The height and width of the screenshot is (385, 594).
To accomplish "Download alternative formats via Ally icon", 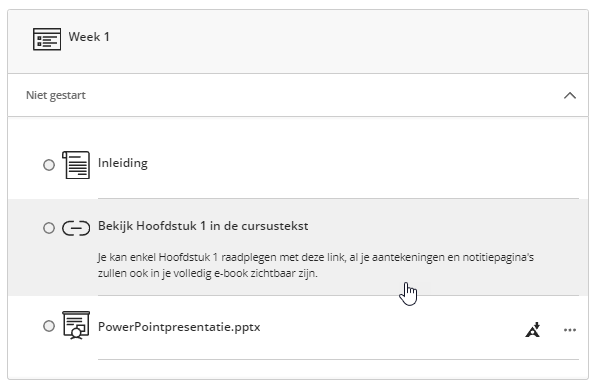I will coord(533,330).
